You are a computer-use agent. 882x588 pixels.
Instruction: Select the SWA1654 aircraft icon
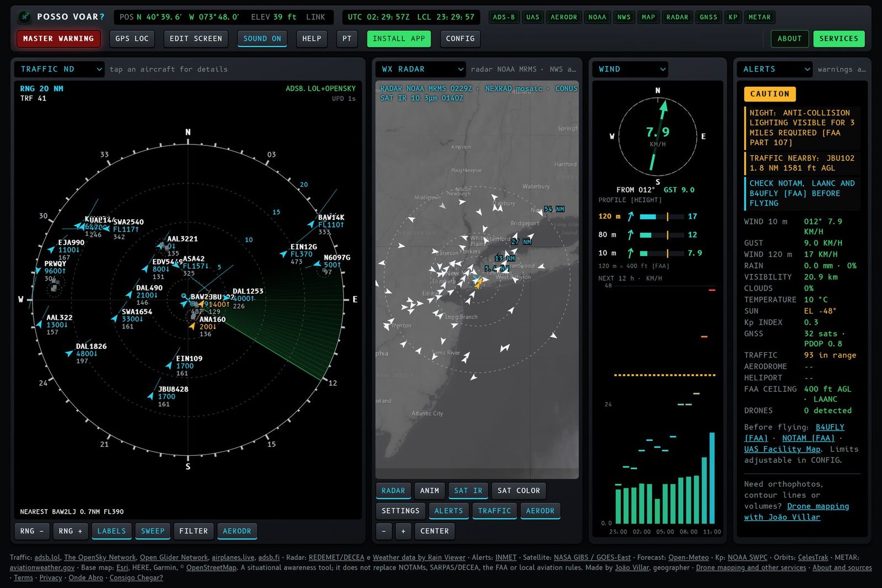(115, 319)
